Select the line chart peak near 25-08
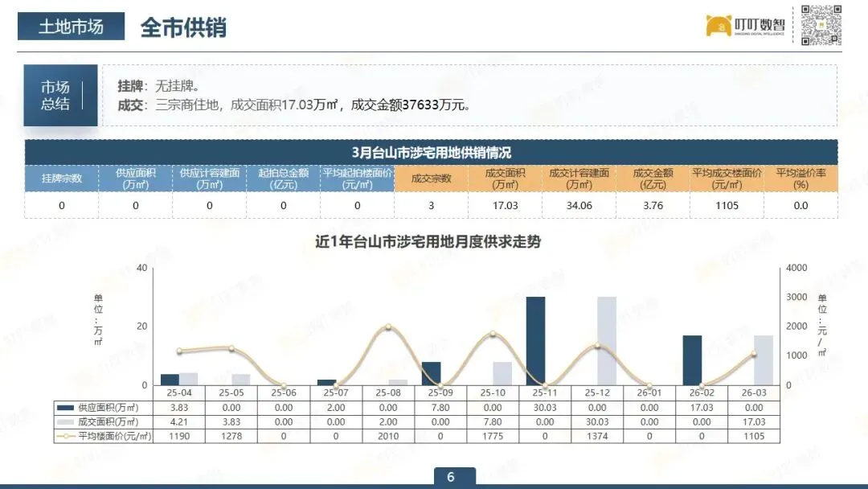Screen dimensions: 868x489 tap(387, 327)
